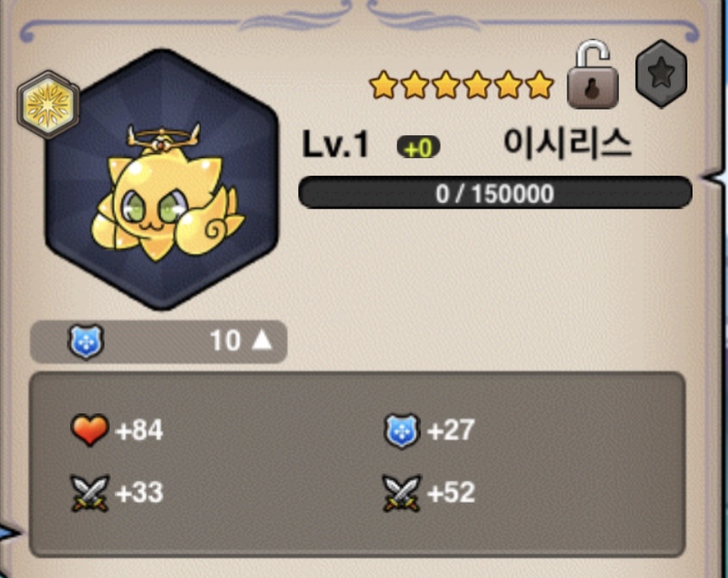The width and height of the screenshot is (728, 578).
Task: Click the Lv.1 level label
Action: click(335, 144)
